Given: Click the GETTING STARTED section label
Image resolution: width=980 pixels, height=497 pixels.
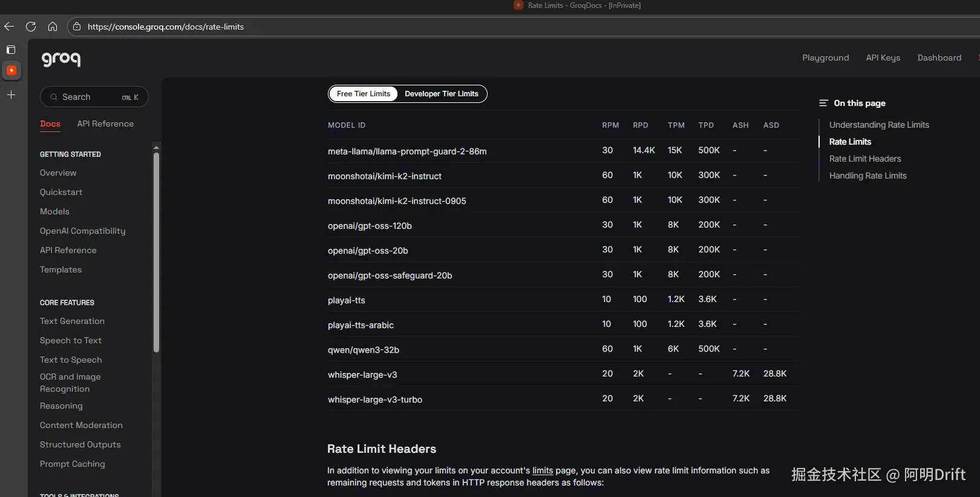Looking at the screenshot, I should coord(70,154).
